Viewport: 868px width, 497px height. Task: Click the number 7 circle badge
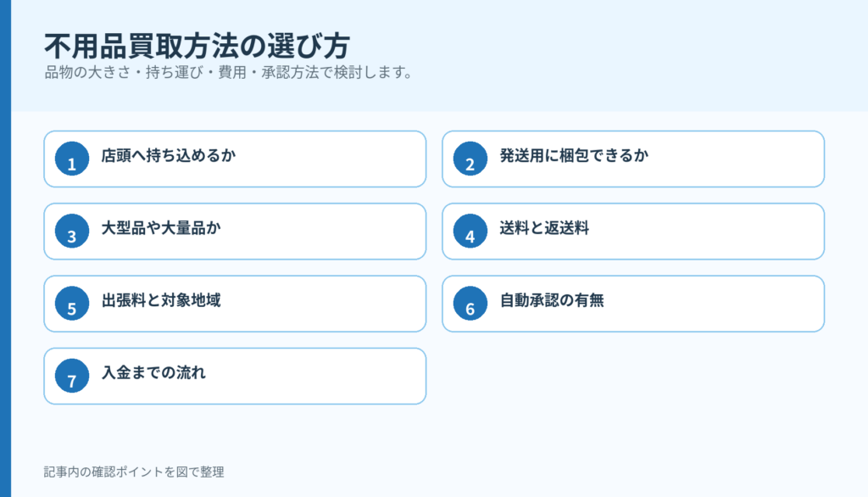[x=72, y=377]
